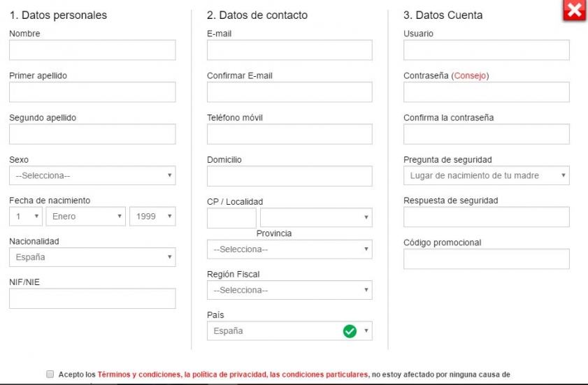Focus the Respuesta de seguridad field
Image resolution: width=588 pixels, height=385 pixels.
(x=487, y=217)
